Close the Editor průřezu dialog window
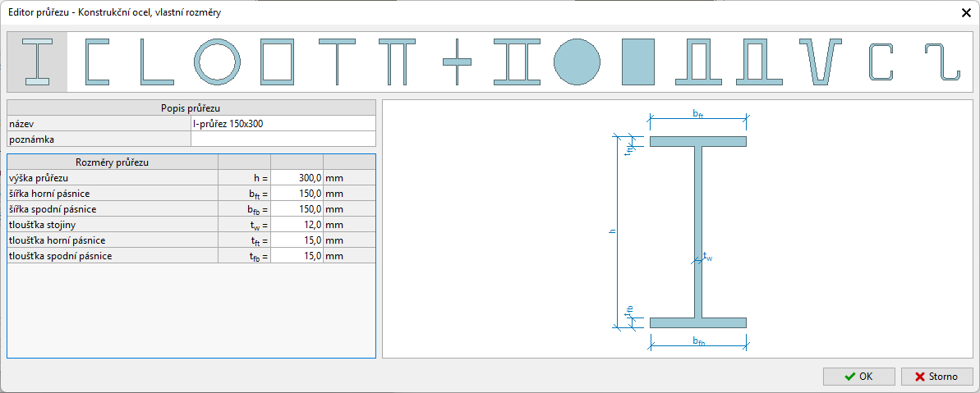980x393 pixels. coord(964,12)
